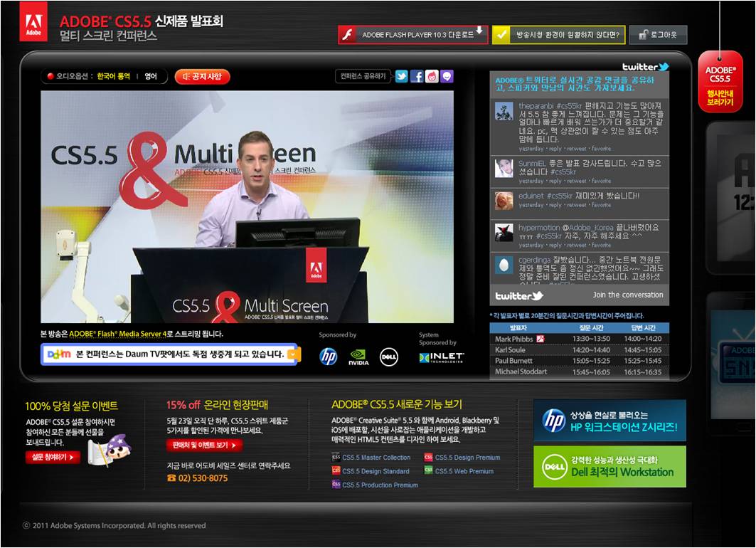This screenshot has height=548, width=756.
Task: Click the Dell sponsor logo below the video
Action: [x=388, y=357]
